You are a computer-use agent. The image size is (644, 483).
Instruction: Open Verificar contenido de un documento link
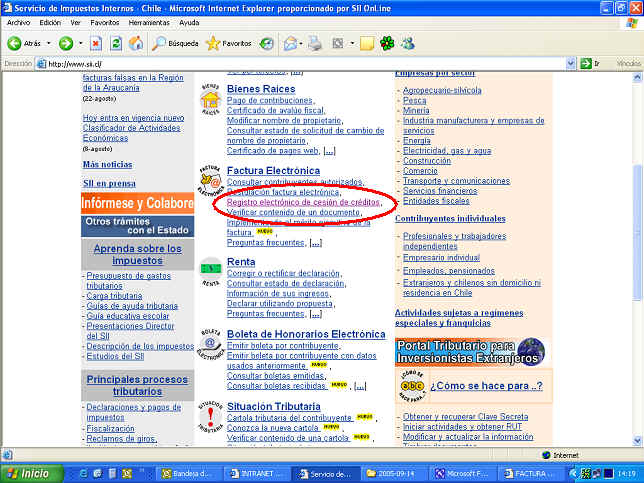pos(293,212)
